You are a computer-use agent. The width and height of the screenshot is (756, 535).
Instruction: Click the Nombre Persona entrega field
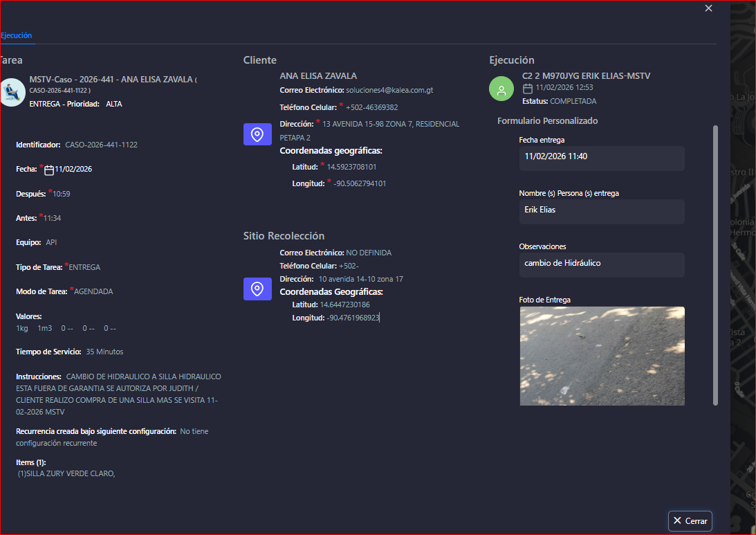click(x=601, y=210)
